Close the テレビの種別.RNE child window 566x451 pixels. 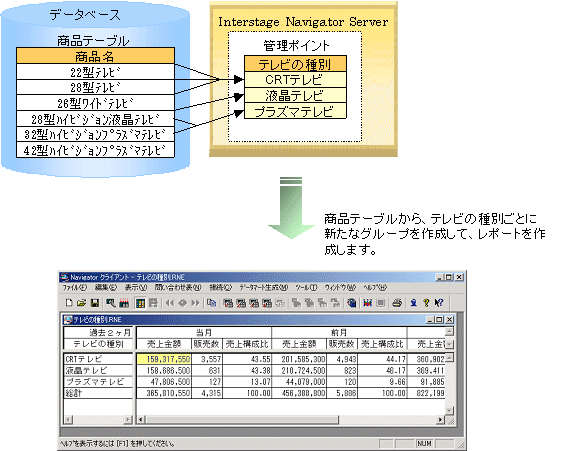pos(449,320)
